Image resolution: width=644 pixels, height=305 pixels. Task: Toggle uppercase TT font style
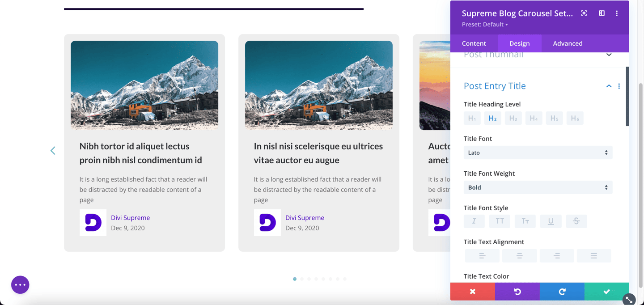500,221
